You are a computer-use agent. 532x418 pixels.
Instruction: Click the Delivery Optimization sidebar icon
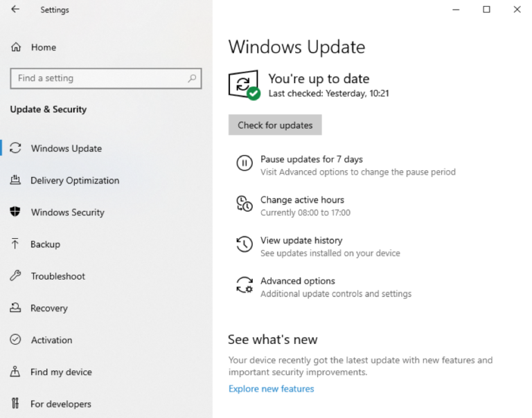(x=15, y=180)
